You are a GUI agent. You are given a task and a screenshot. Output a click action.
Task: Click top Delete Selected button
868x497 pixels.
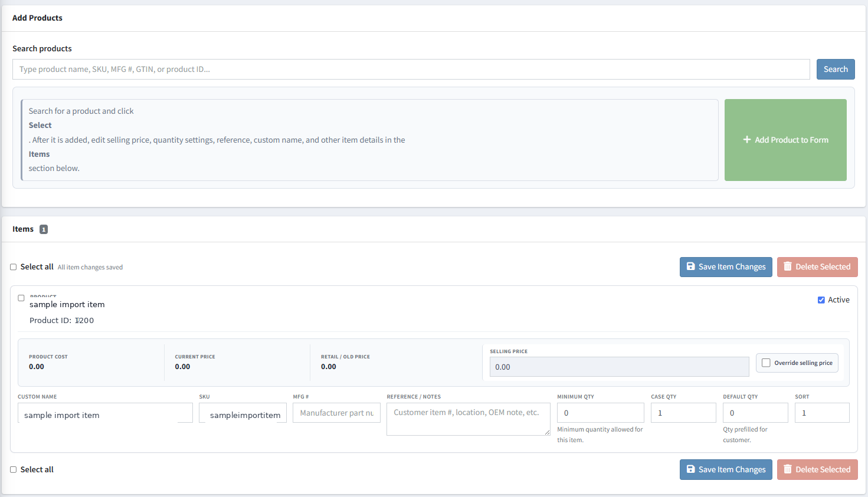817,267
